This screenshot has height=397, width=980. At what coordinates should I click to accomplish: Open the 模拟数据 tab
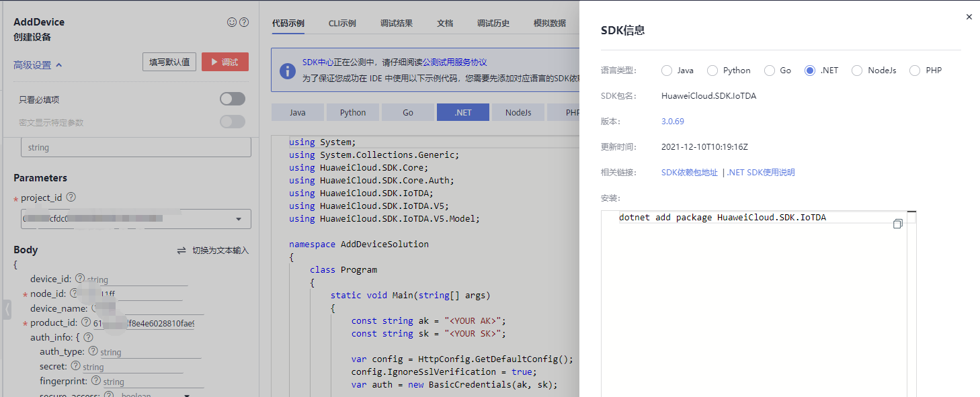coord(550,23)
